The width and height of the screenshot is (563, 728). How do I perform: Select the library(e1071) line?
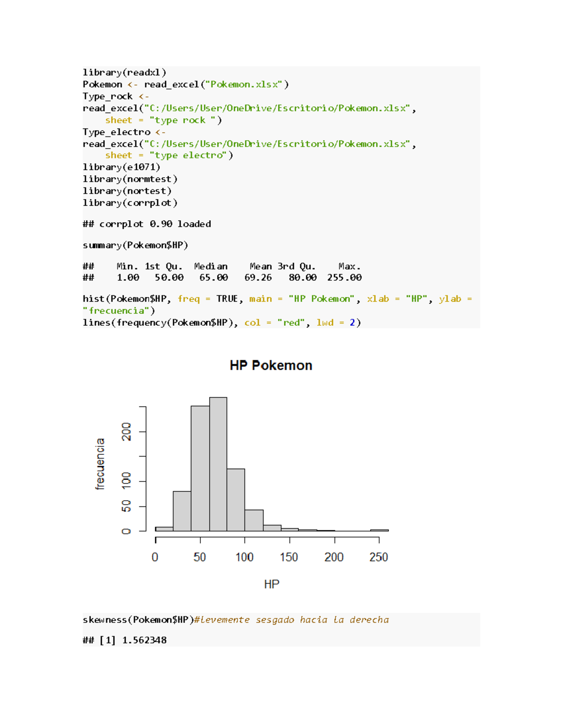(122, 167)
